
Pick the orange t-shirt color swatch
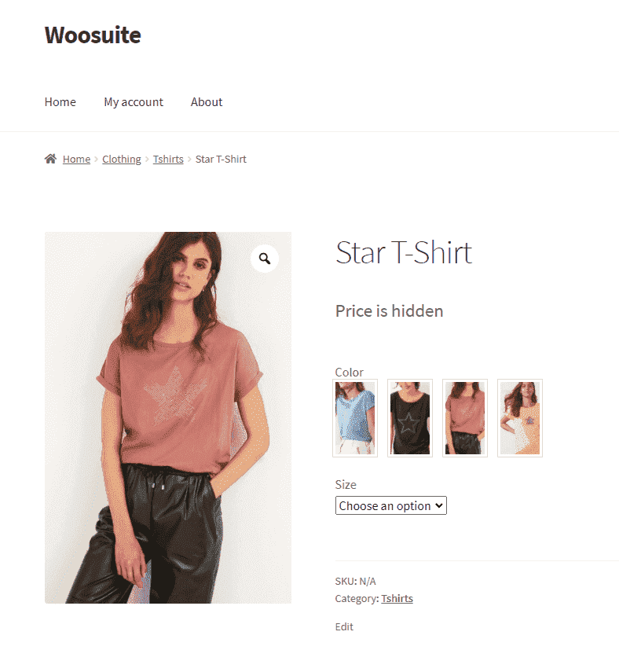tap(519, 418)
